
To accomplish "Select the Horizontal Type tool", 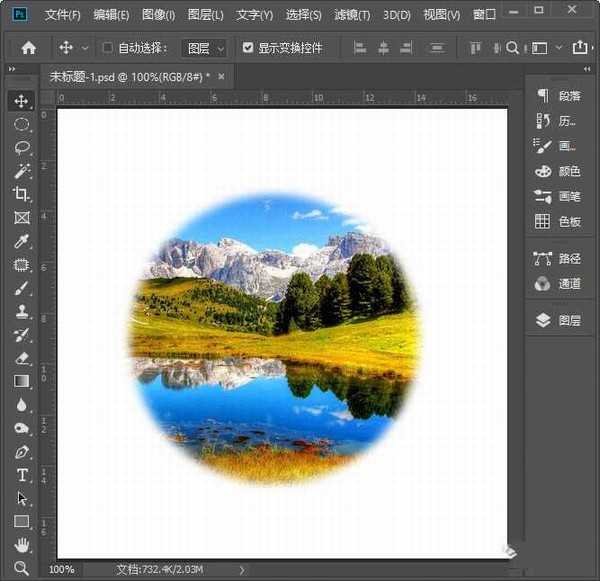I will (x=21, y=475).
